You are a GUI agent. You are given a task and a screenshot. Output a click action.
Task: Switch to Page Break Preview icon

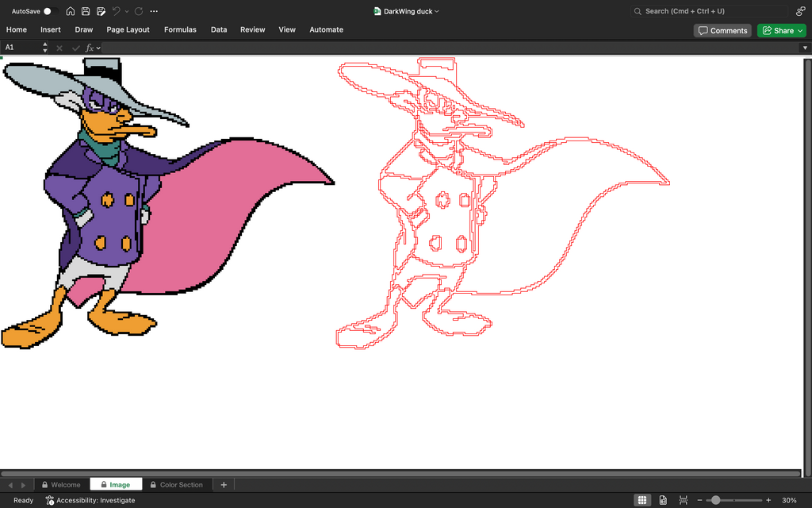click(x=684, y=500)
